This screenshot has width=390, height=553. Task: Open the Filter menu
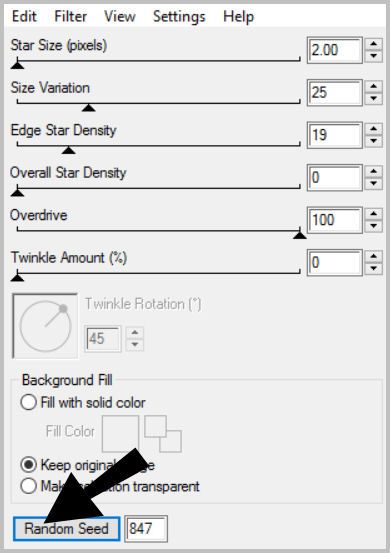[71, 16]
